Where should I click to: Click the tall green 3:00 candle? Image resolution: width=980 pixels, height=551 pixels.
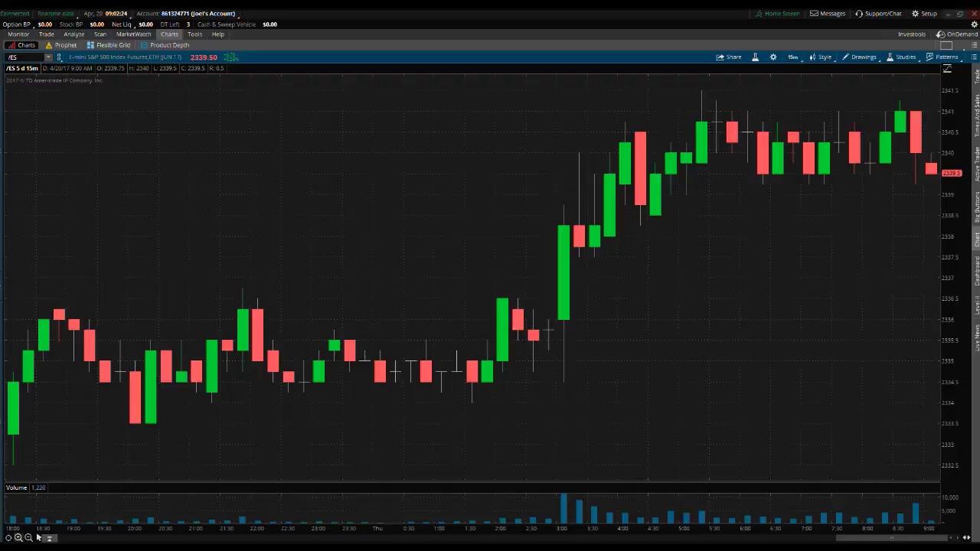tap(563, 272)
